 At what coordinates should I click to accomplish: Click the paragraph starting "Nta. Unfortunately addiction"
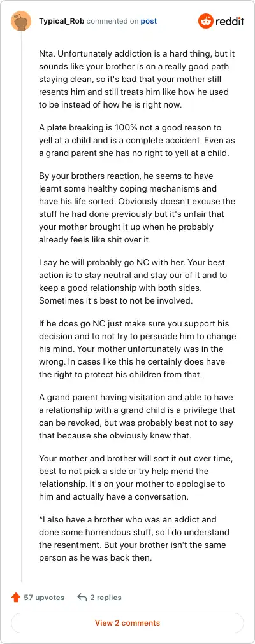coord(137,80)
